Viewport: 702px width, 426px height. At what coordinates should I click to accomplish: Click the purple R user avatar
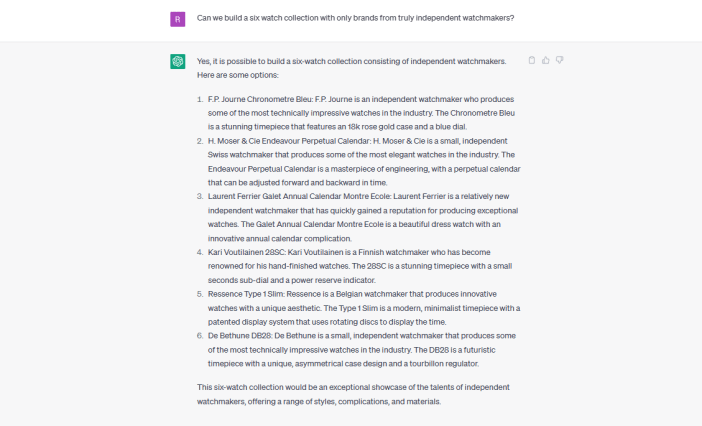(x=178, y=19)
